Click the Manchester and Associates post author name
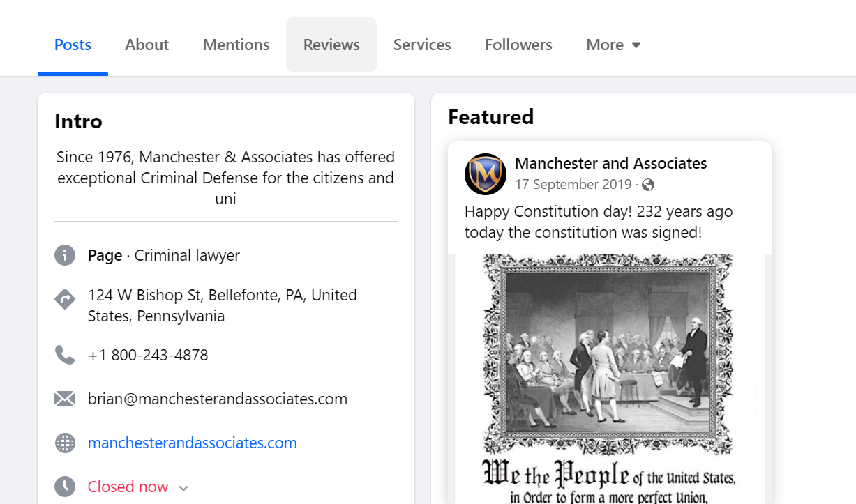Image resolution: width=856 pixels, height=504 pixels. click(x=610, y=163)
